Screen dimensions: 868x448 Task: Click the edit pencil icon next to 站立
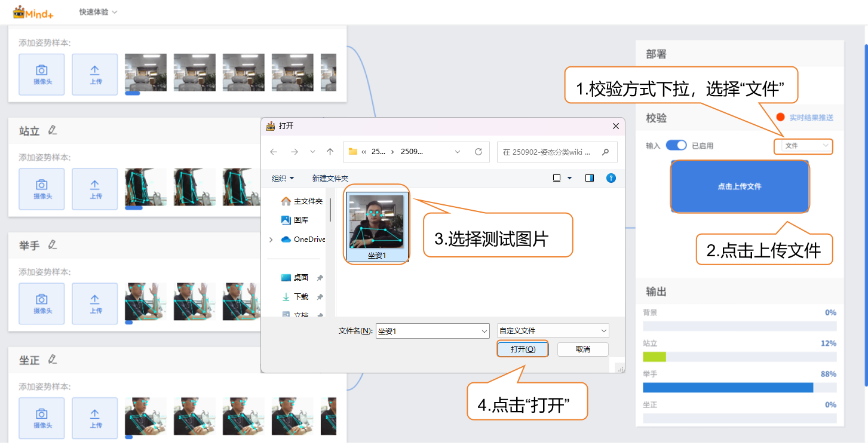pyautogui.click(x=53, y=130)
